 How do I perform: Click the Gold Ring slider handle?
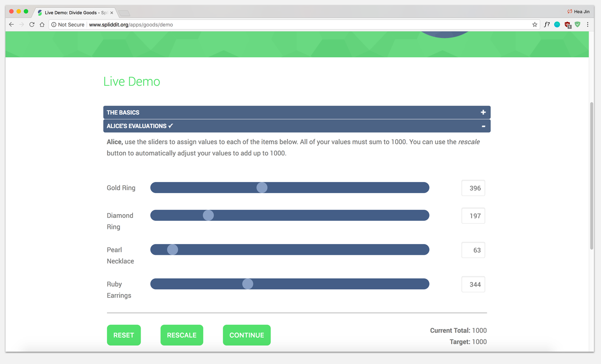pyautogui.click(x=262, y=187)
